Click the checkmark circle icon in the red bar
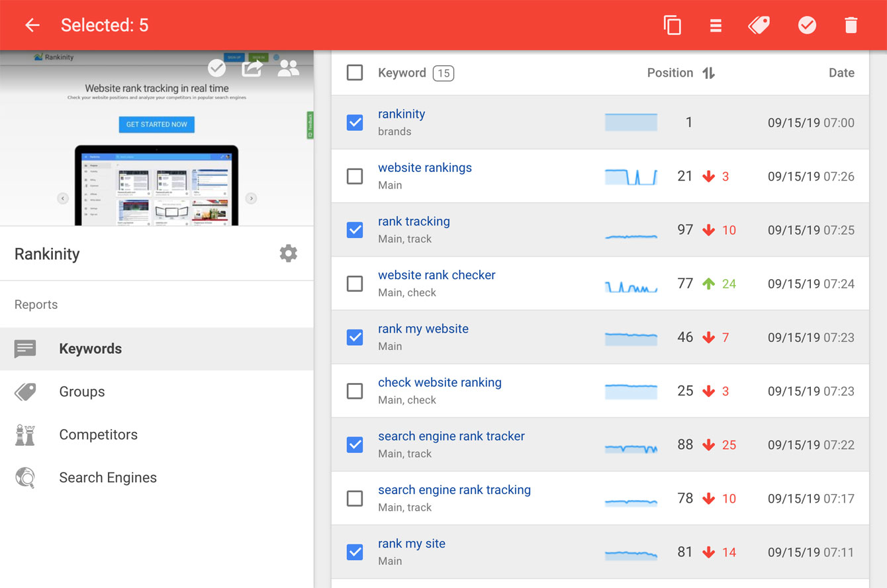The image size is (887, 588). 807,25
